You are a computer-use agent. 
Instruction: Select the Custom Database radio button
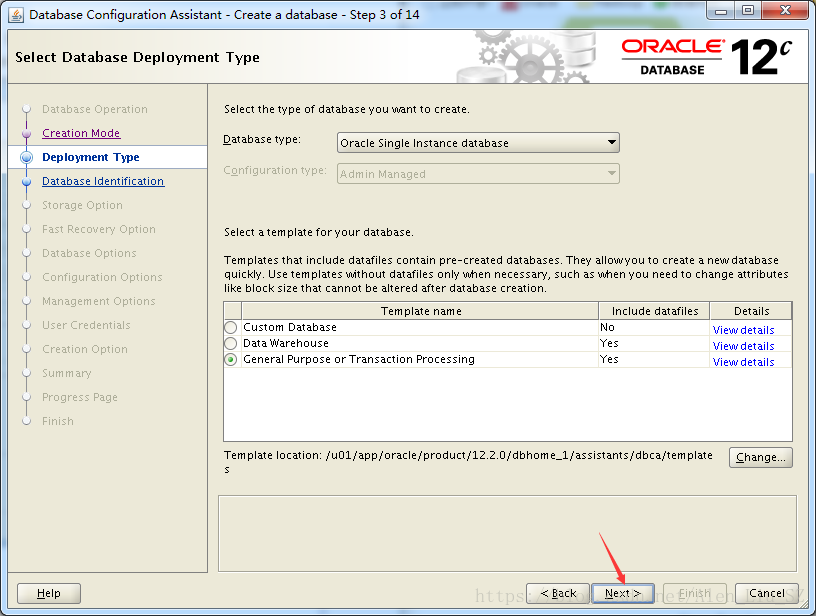(x=231, y=327)
